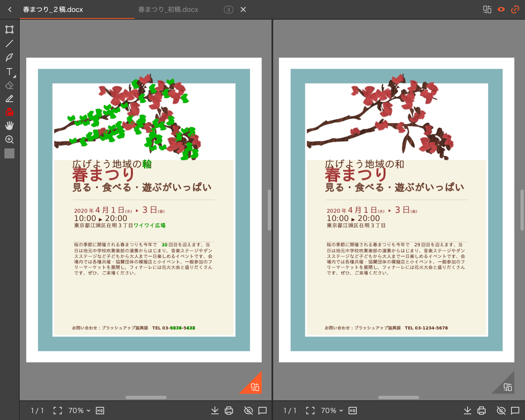The width and height of the screenshot is (525, 420).
Task: Click the gray color swatch
Action: (9, 153)
